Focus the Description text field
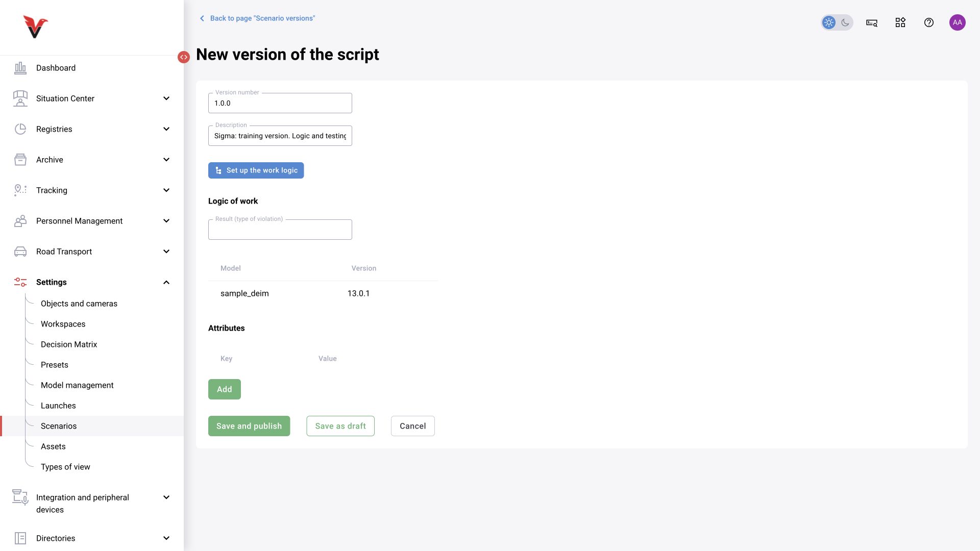Viewport: 980px width, 551px height. pos(280,136)
